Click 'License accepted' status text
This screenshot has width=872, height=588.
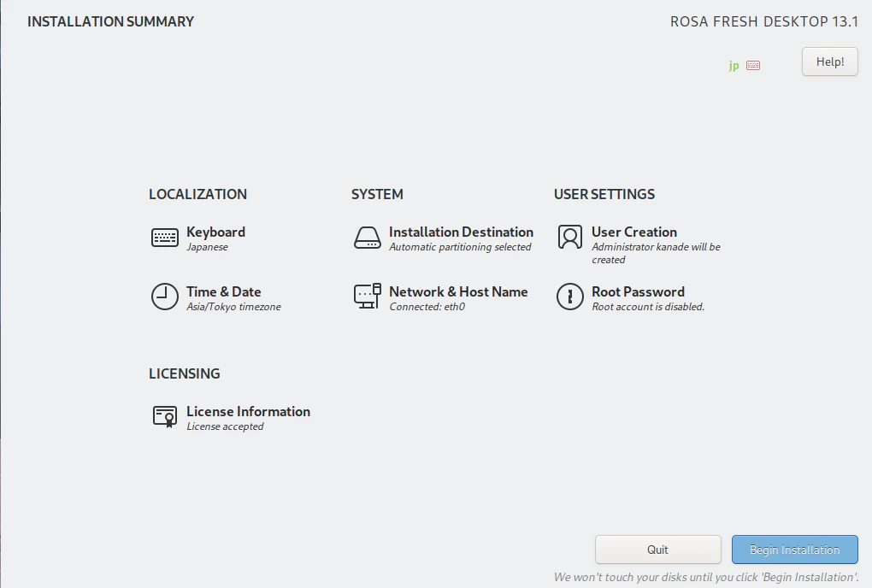(225, 426)
